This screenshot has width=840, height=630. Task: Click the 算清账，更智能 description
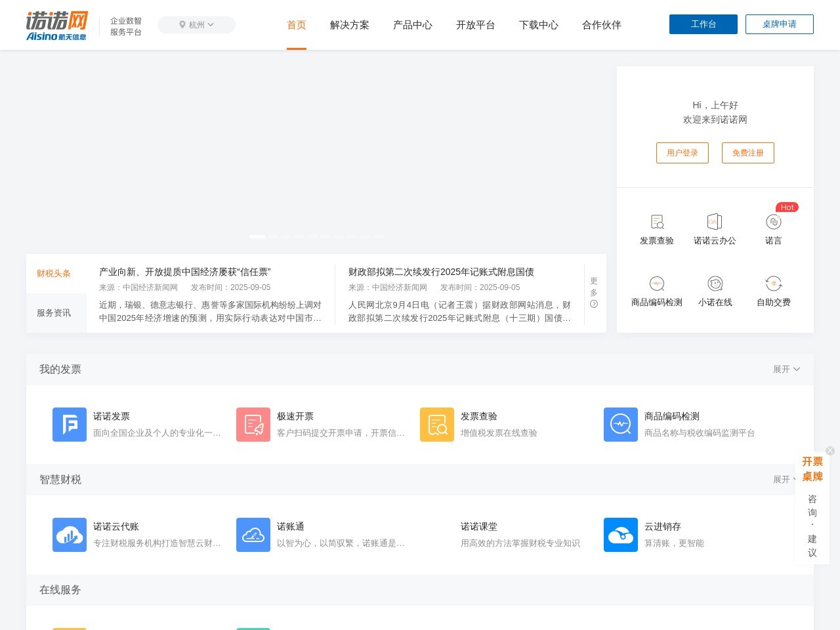[674, 543]
